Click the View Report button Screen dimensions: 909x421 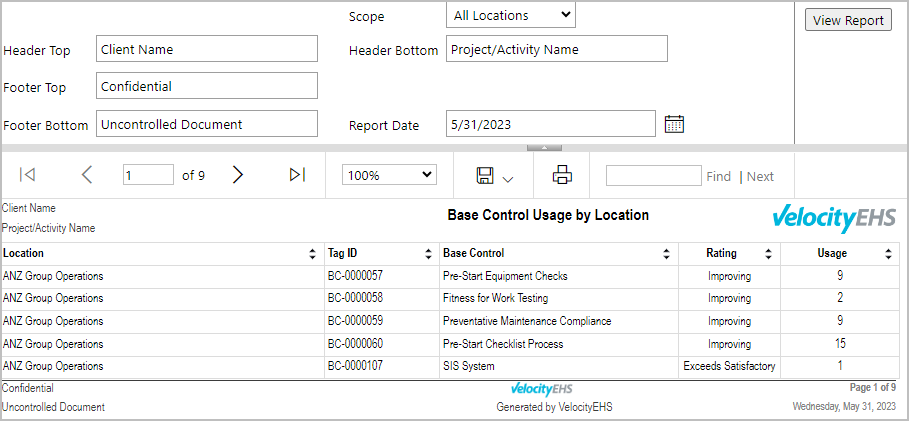848,20
